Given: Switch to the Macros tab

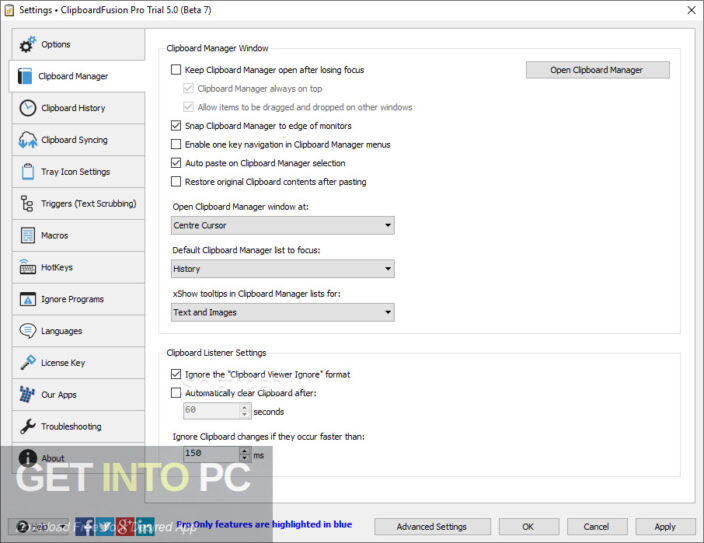Looking at the screenshot, I should coord(79,235).
